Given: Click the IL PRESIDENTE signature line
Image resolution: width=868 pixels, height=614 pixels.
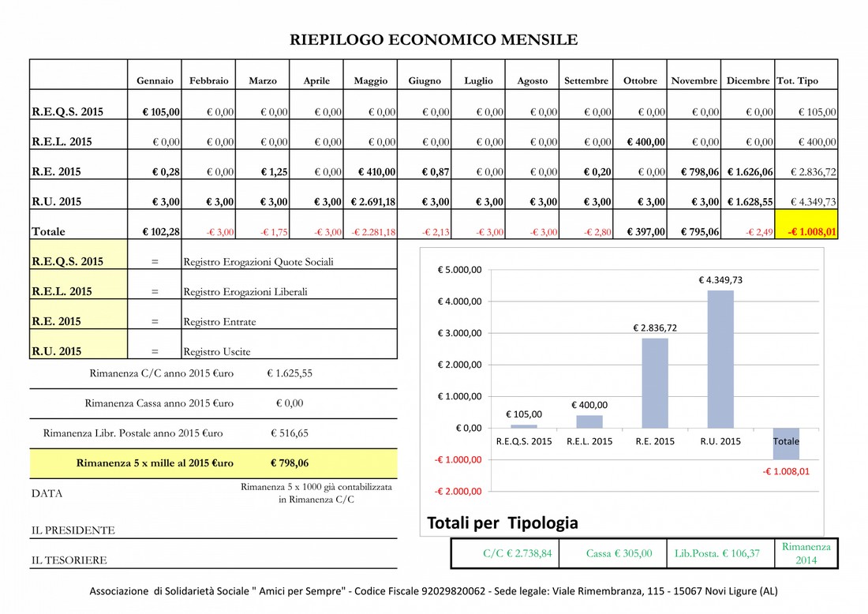Looking at the screenshot, I should (x=213, y=530).
